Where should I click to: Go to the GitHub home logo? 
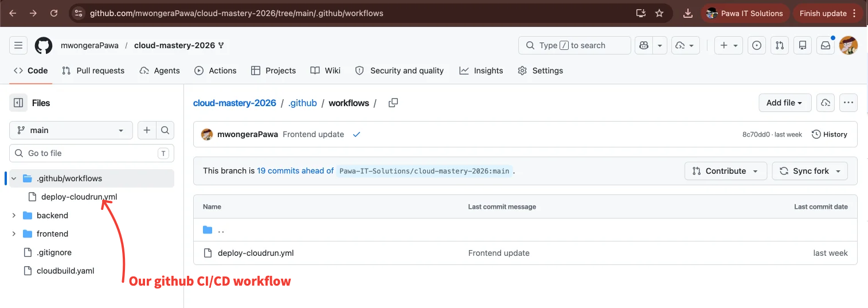(44, 45)
